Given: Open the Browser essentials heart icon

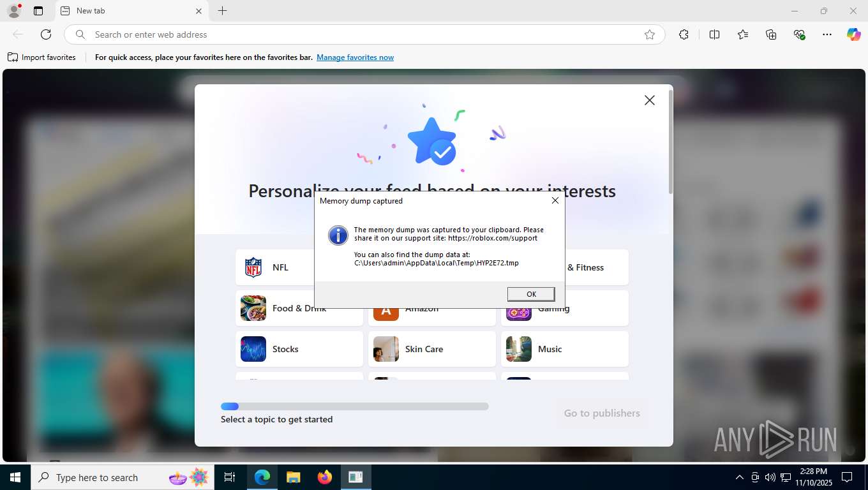Looking at the screenshot, I should click(x=799, y=34).
